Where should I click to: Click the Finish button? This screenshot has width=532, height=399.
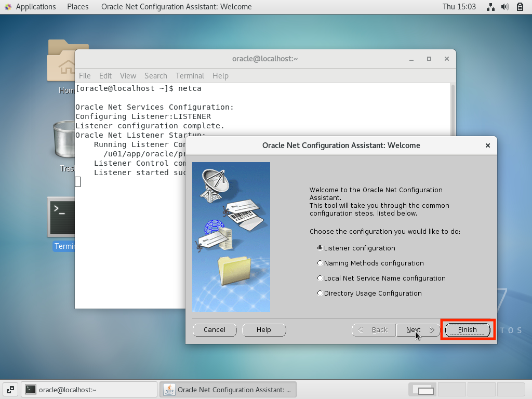pyautogui.click(x=468, y=330)
